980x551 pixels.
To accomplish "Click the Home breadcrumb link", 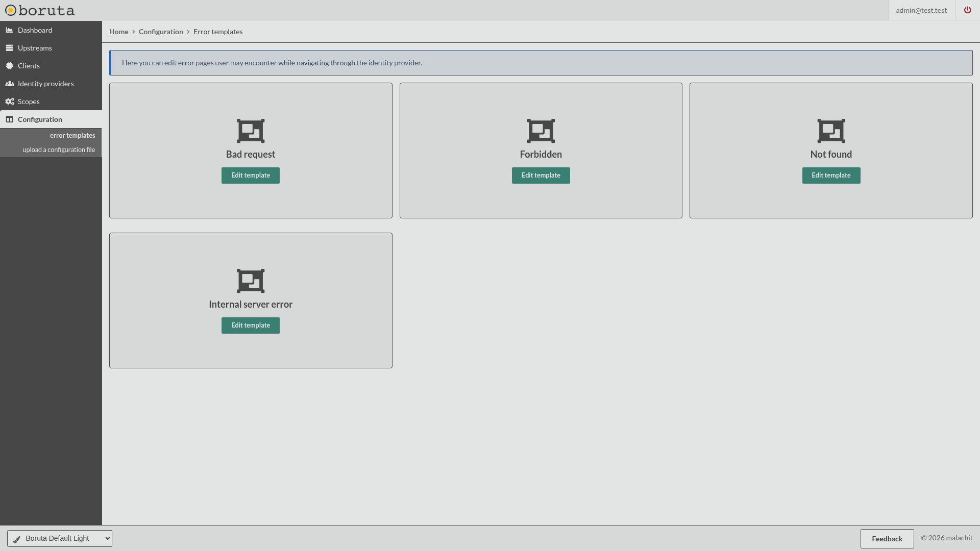I will pyautogui.click(x=118, y=32).
